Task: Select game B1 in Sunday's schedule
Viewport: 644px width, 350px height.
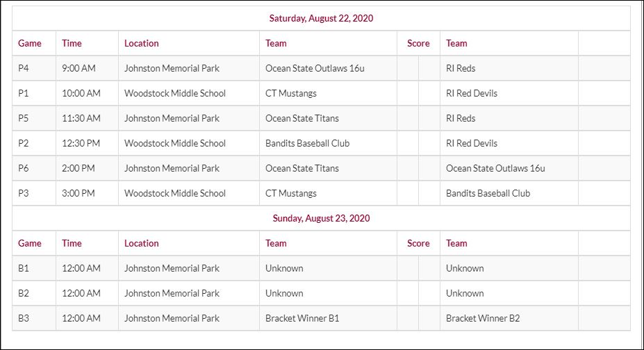Action: pos(24,268)
